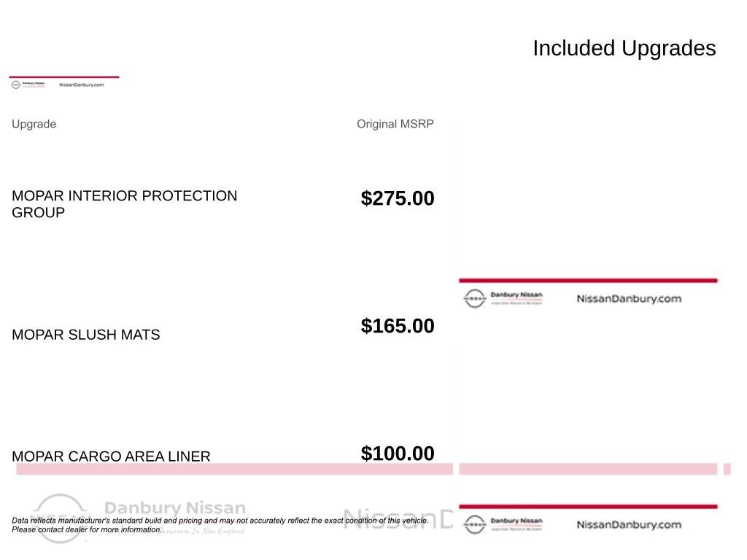Click the Included Upgrades heading
Viewport: 747px width, 560px height.
click(624, 48)
